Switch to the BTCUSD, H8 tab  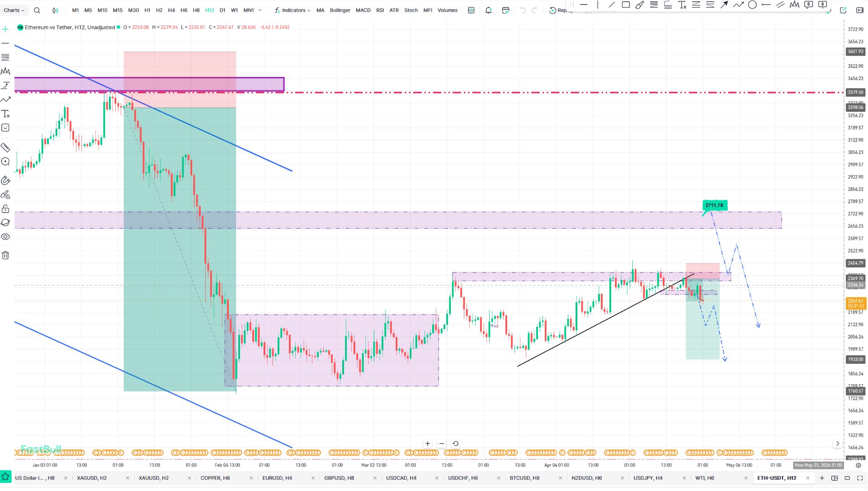[524, 478]
